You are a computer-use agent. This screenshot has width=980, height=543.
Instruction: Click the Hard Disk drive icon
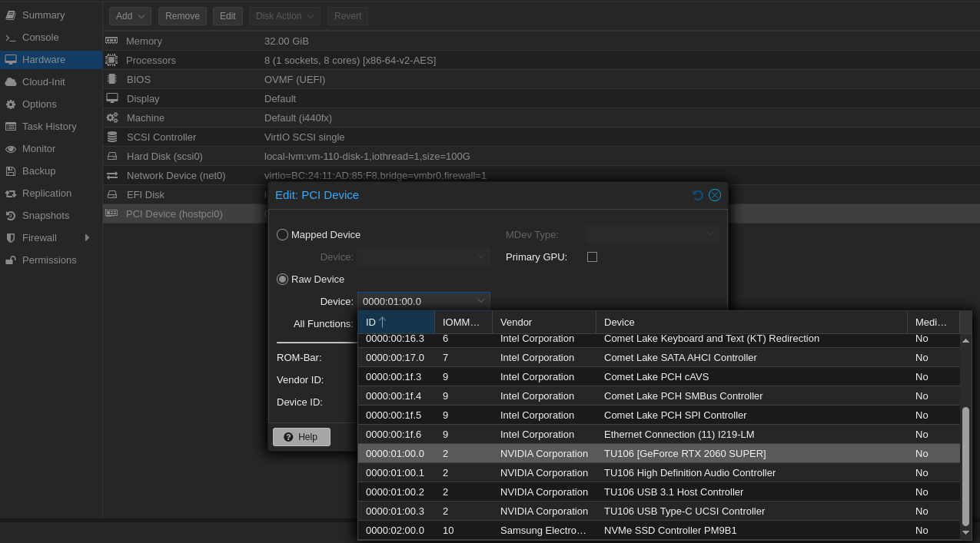click(x=112, y=156)
